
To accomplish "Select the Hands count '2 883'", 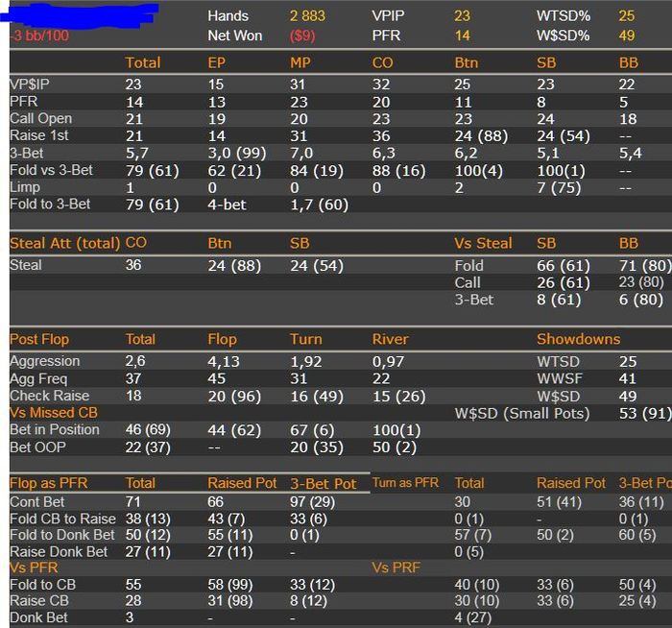I will pos(307,16).
